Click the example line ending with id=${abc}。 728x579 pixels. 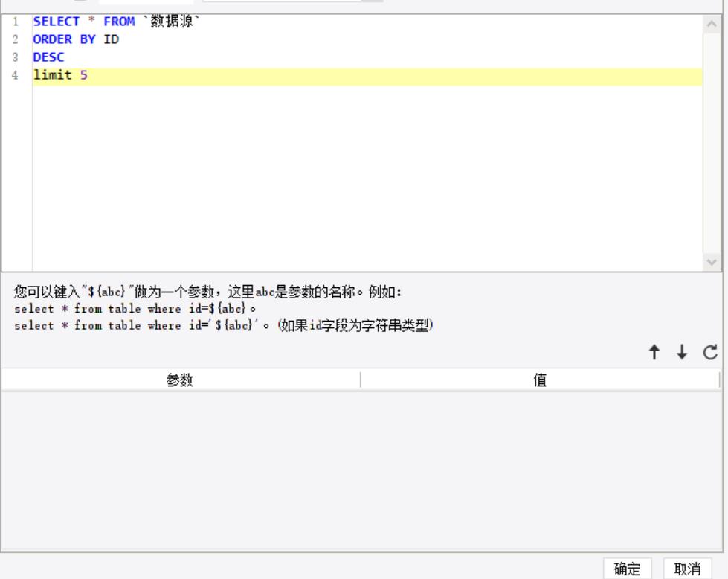pyautogui.click(x=135, y=309)
